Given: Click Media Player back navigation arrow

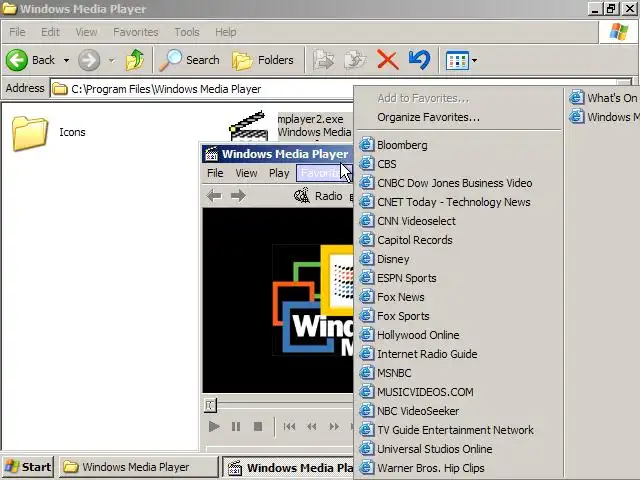Looking at the screenshot, I should point(215,196).
